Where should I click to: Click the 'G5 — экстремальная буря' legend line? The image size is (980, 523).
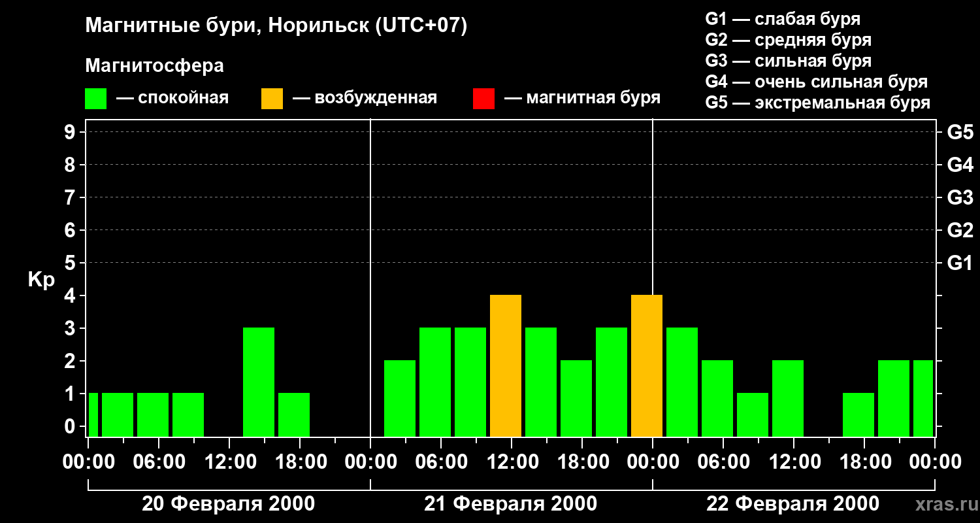pyautogui.click(x=817, y=103)
